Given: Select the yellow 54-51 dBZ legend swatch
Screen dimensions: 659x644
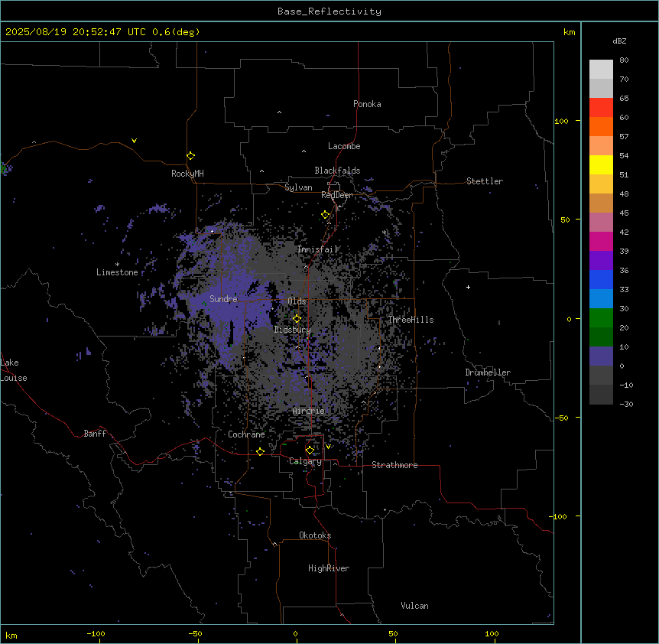Looking at the screenshot, I should pyautogui.click(x=601, y=164).
